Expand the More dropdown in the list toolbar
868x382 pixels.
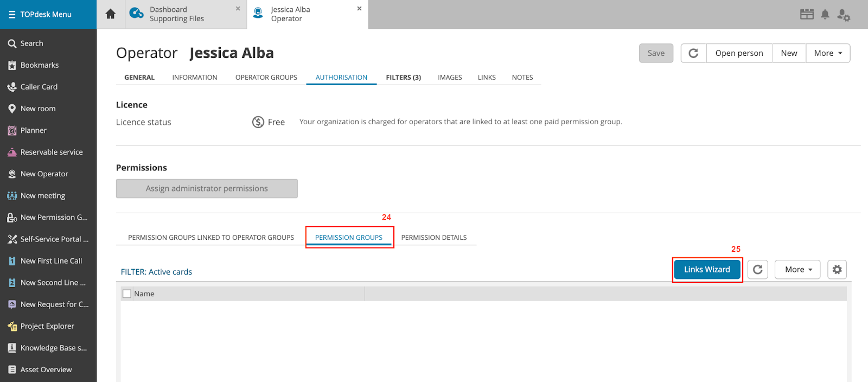[x=797, y=270]
